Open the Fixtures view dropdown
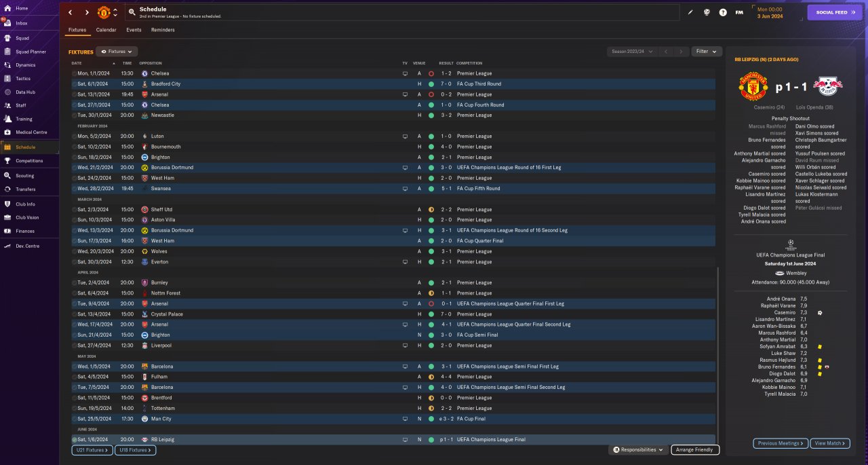This screenshot has height=465, width=868. 117,52
